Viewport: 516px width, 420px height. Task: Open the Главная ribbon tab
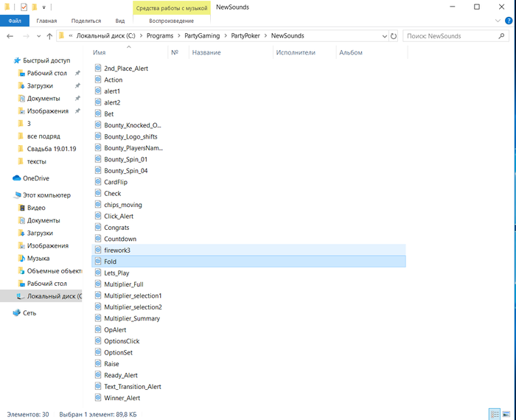point(46,21)
